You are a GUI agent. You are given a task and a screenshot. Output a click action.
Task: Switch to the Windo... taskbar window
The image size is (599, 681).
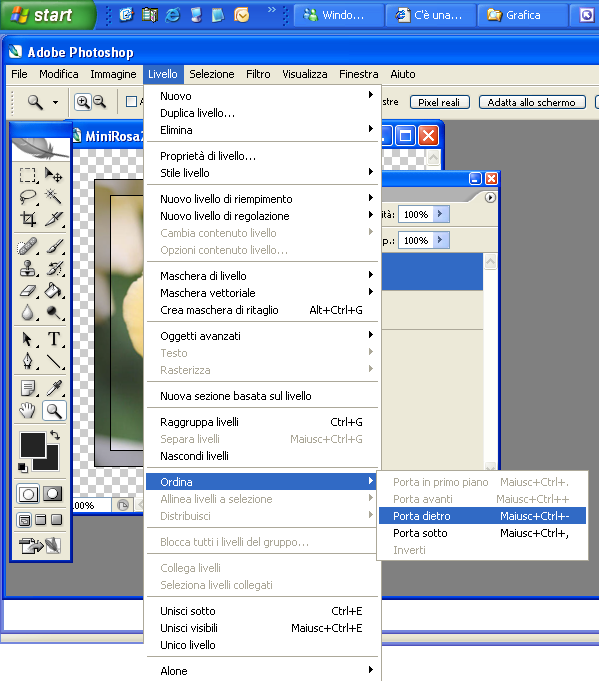(x=339, y=15)
